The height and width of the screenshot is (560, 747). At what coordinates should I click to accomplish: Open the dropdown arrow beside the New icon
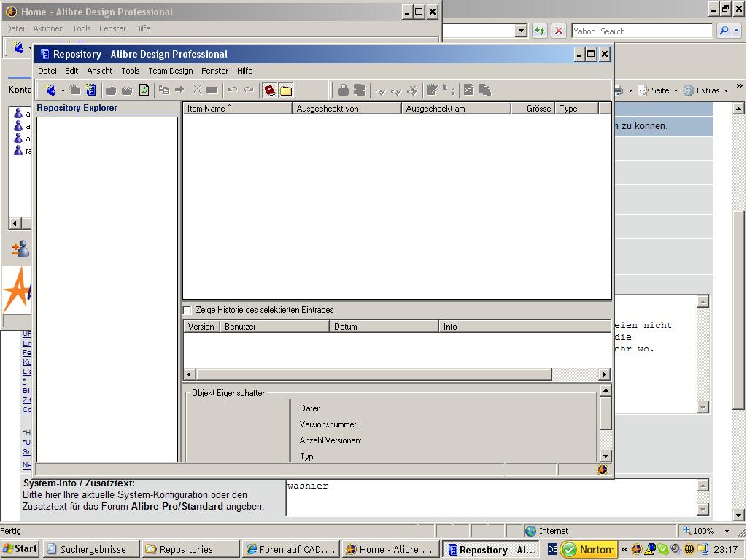coord(63,90)
